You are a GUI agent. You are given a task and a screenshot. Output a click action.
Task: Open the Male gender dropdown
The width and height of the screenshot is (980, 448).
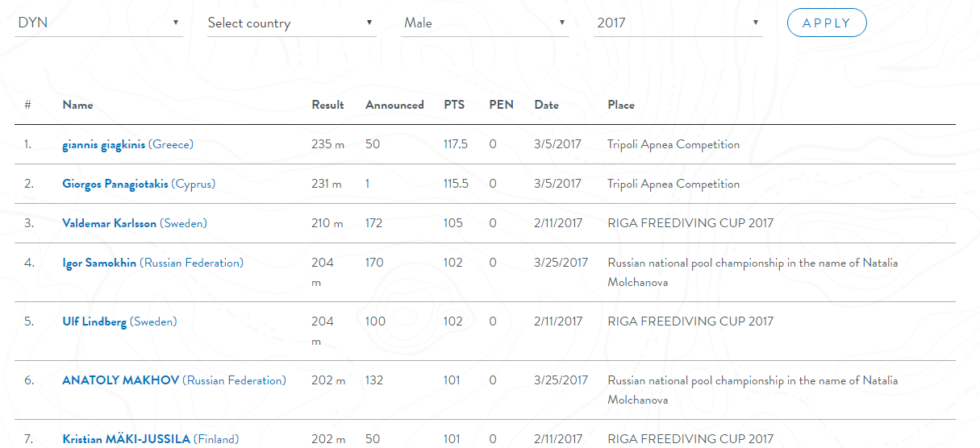(x=485, y=23)
